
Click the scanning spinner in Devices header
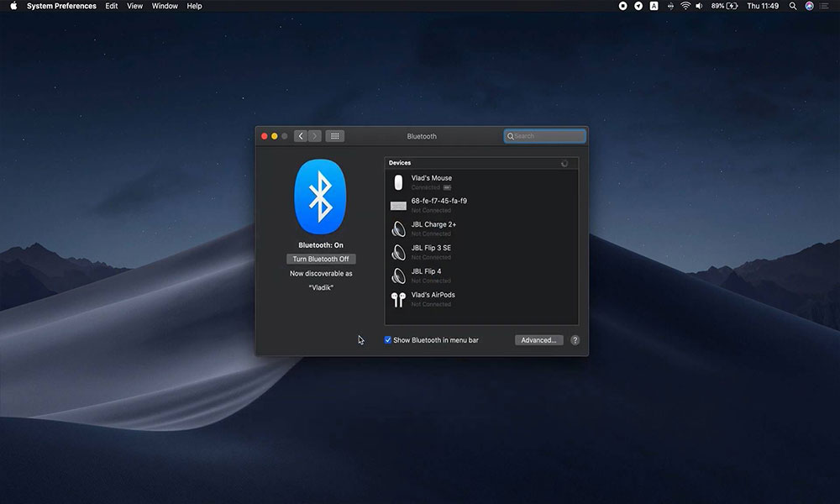tap(564, 163)
